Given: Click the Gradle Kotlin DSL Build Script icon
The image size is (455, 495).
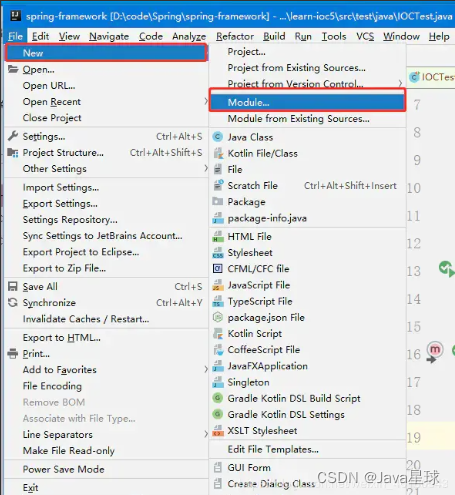Looking at the screenshot, I should 218,398.
